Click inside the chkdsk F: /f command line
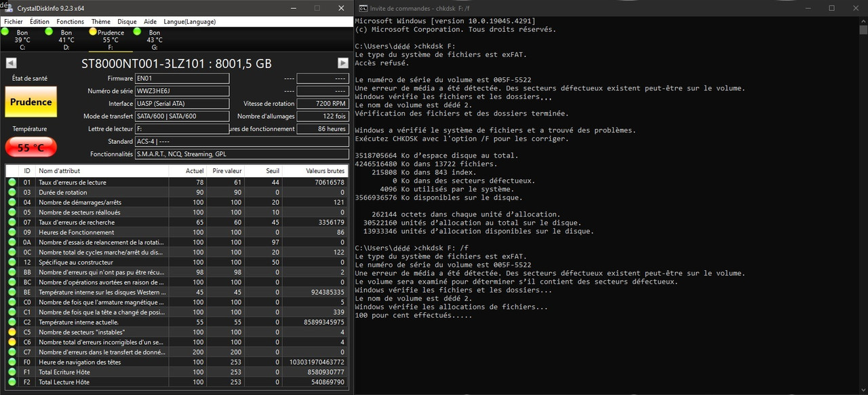The image size is (868, 395). 412,248
